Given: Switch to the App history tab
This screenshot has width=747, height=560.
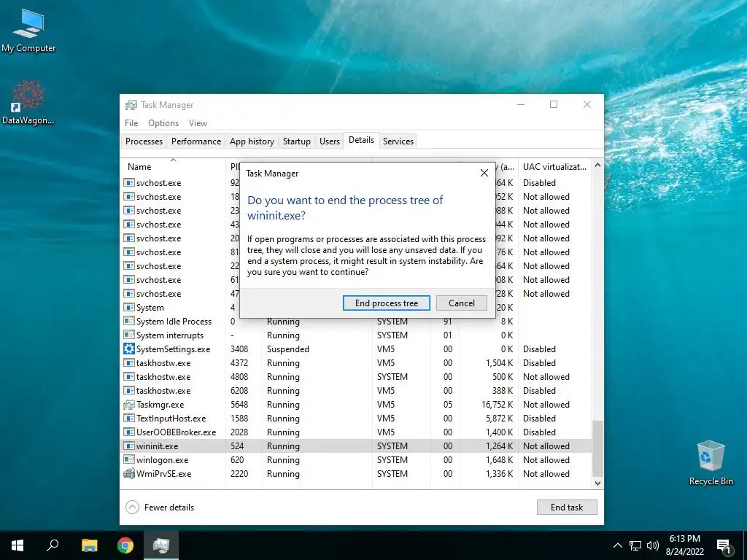Looking at the screenshot, I should point(252,141).
